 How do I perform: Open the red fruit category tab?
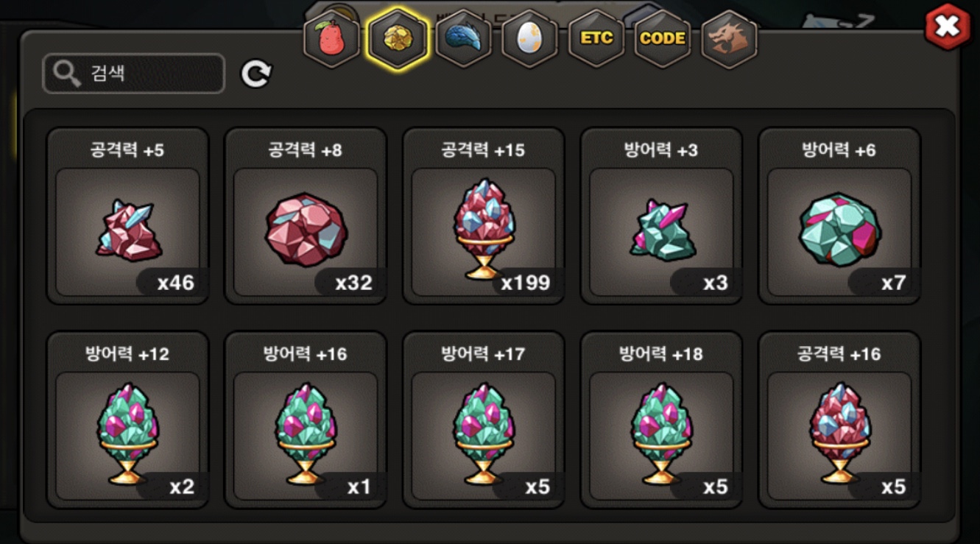click(x=332, y=38)
